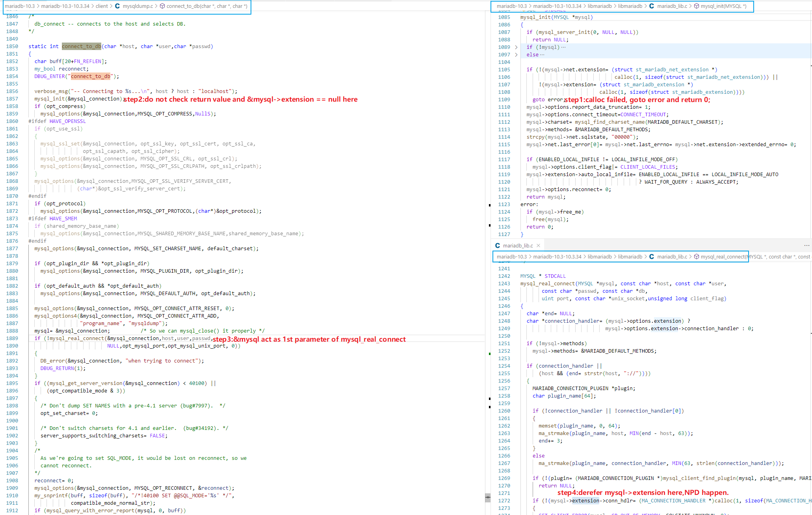Click the mysql_real_connect symbol breadcrumb

tap(723, 257)
